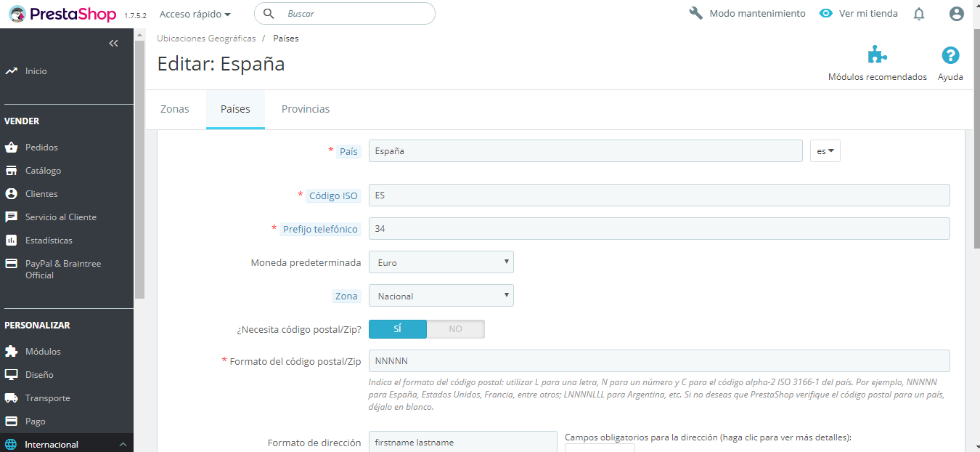Viewport: 980px width, 452px height.
Task: Open the Moneda predeterminada dropdown
Action: tap(441, 262)
